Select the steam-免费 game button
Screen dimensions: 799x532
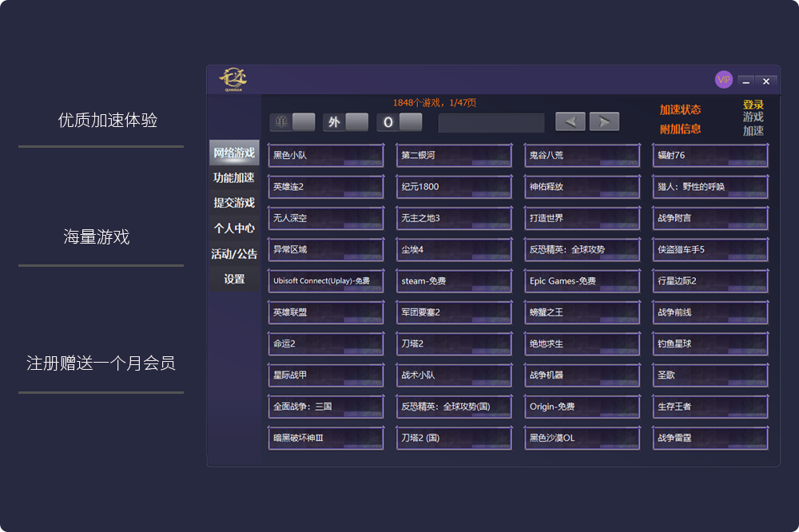tap(454, 281)
